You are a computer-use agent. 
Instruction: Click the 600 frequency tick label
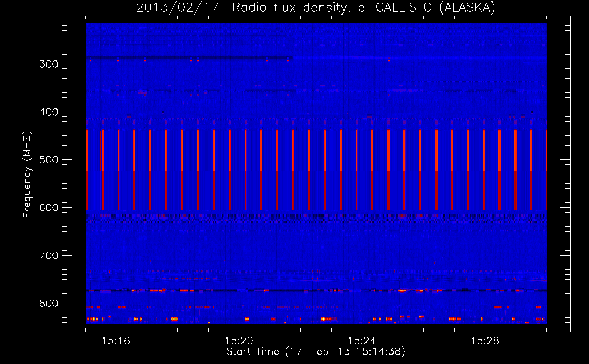(49, 208)
